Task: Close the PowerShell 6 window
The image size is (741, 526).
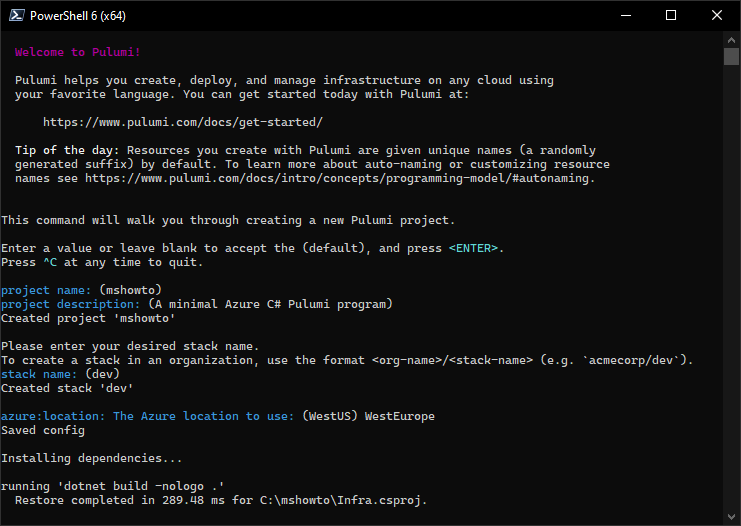Action: (x=716, y=16)
